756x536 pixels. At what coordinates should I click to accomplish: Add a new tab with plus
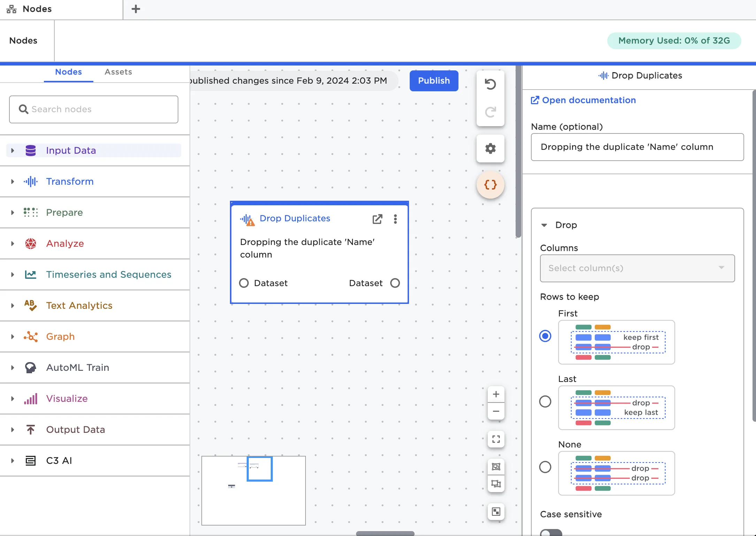136,9
